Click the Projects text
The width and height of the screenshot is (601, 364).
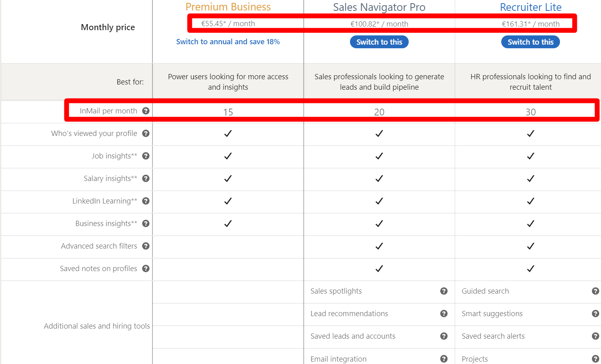475,359
